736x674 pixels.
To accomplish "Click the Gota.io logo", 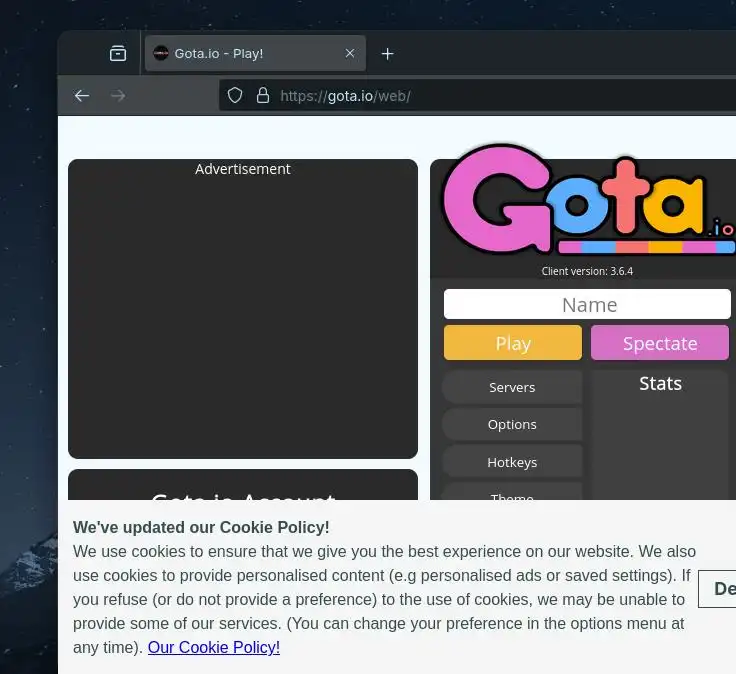I will click(589, 199).
